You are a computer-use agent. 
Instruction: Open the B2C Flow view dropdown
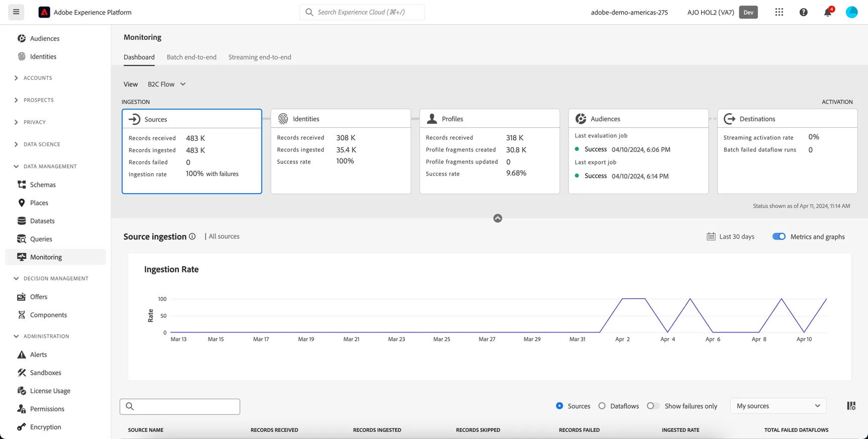(x=167, y=84)
